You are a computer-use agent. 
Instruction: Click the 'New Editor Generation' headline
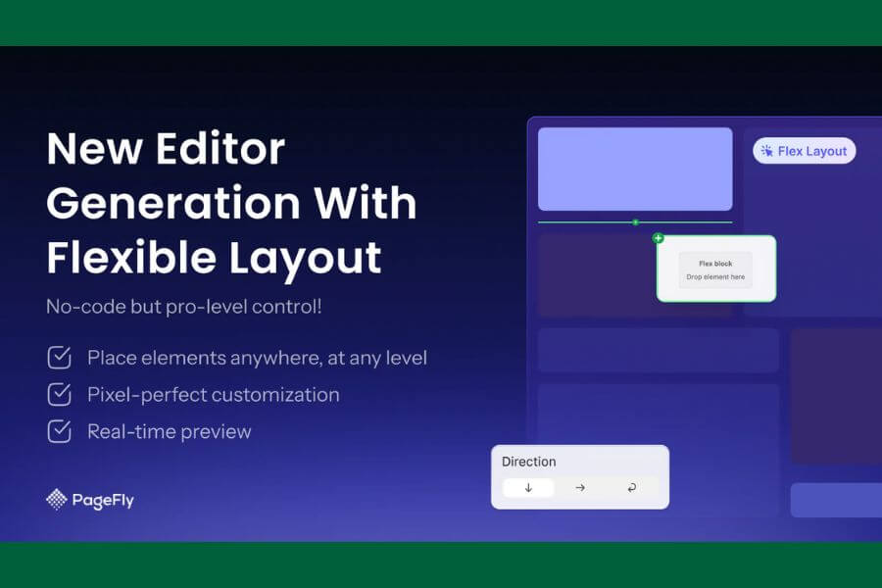tap(231, 203)
